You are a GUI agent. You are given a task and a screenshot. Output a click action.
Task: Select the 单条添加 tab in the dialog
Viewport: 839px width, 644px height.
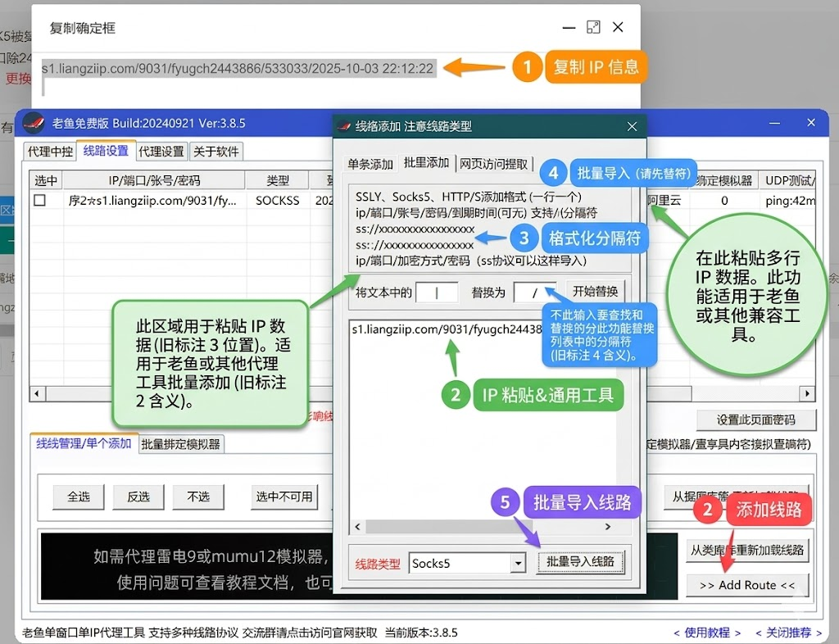370,164
